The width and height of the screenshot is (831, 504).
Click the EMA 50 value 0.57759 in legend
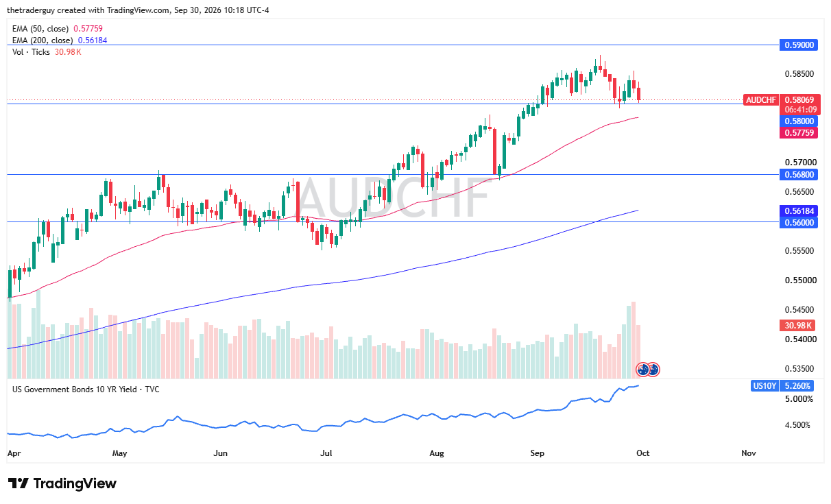point(88,29)
